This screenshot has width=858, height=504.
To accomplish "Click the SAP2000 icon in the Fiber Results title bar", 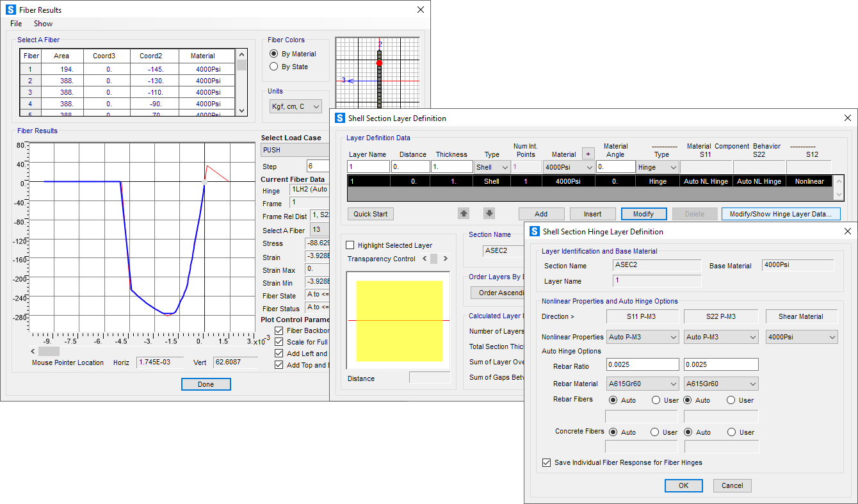I will coord(10,10).
